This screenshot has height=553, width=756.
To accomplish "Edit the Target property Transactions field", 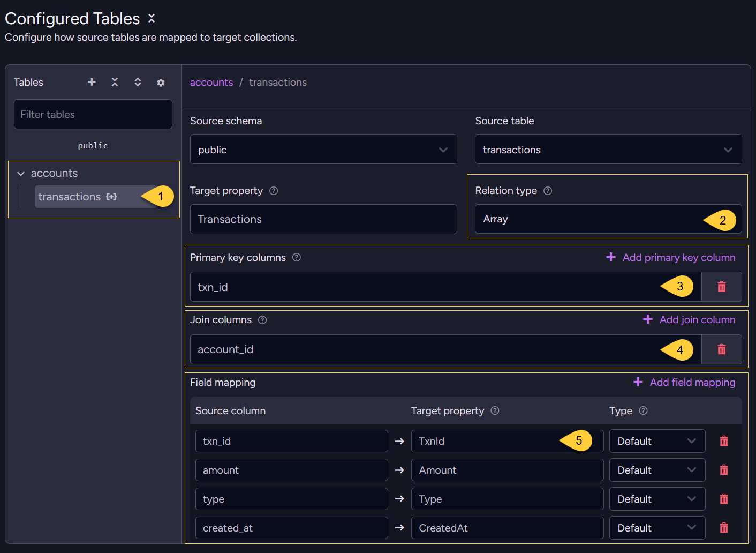I will [x=323, y=219].
